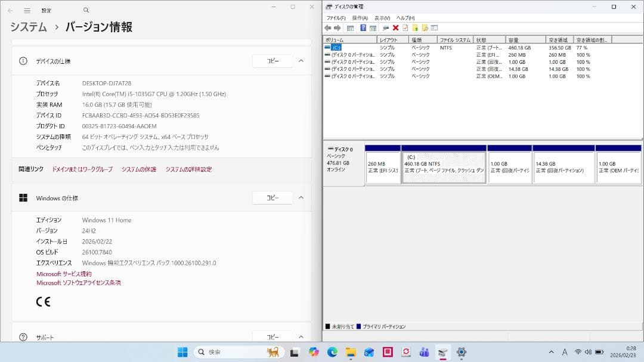Viewport: 644px width, 362px height.
Task: Click the taskbar 検索 search box
Action: click(239, 352)
